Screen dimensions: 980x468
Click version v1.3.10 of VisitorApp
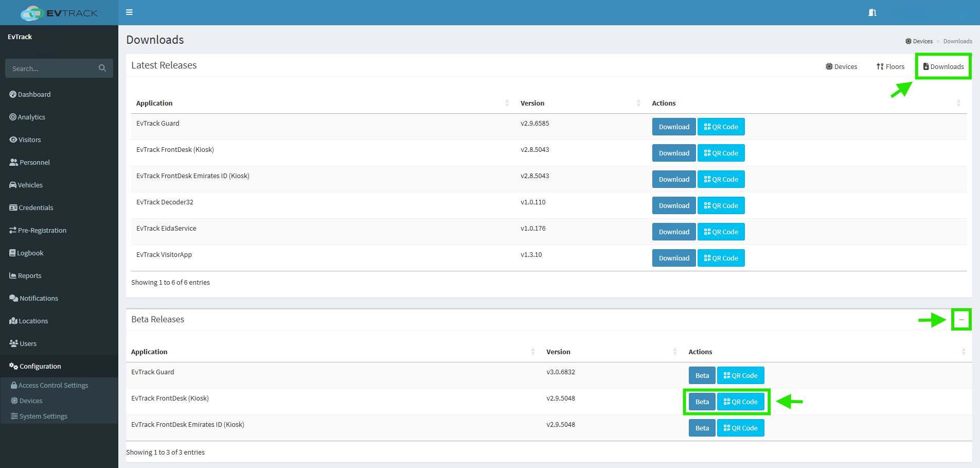click(531, 254)
